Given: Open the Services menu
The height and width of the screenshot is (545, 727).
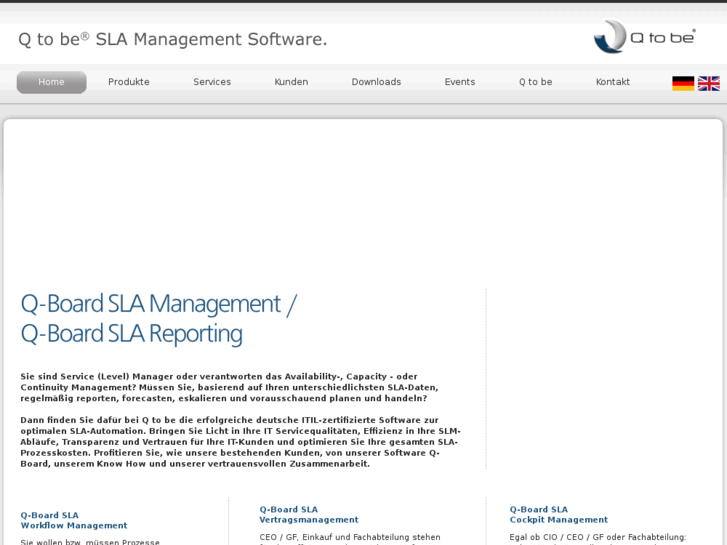Looking at the screenshot, I should [x=212, y=82].
